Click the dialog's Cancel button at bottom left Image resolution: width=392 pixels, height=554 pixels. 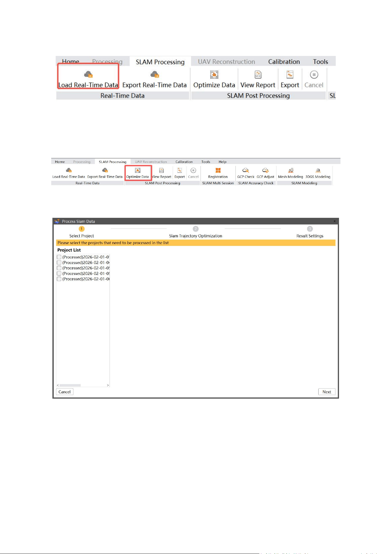click(x=65, y=392)
